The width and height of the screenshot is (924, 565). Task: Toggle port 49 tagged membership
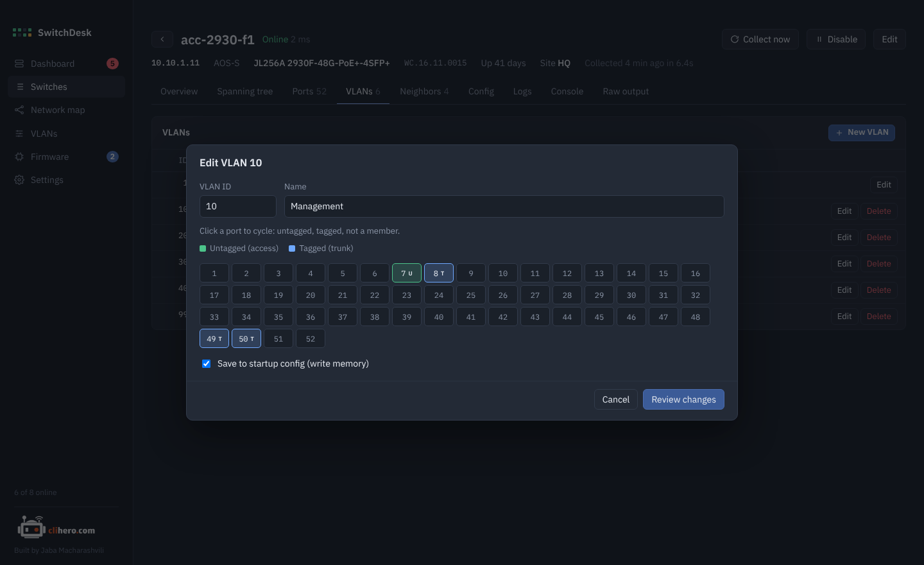coord(214,338)
